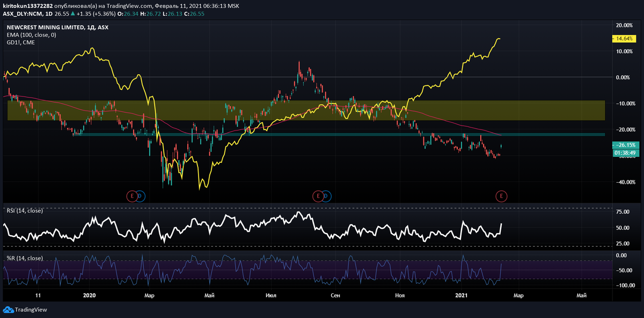Click the C:26.55 close value in header

195,13
